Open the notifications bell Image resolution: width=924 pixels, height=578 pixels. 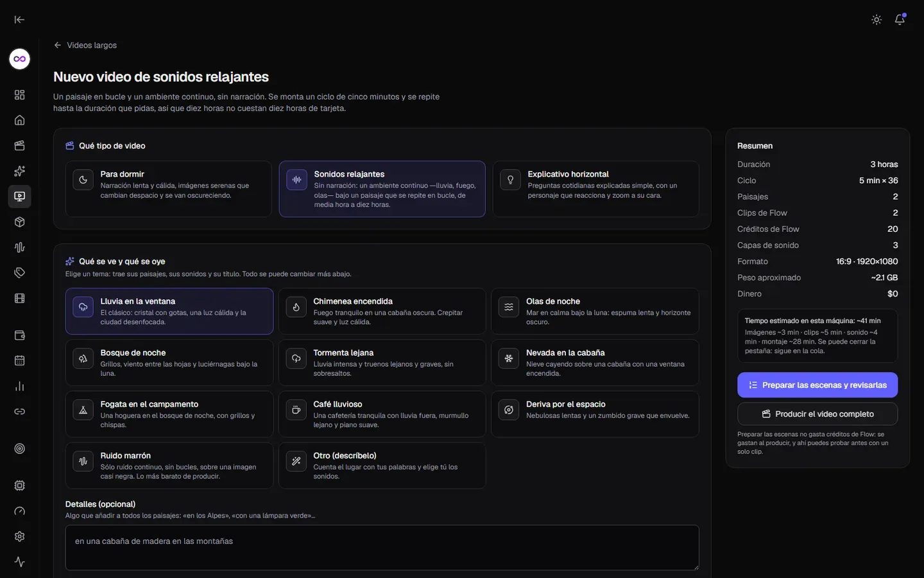(900, 19)
